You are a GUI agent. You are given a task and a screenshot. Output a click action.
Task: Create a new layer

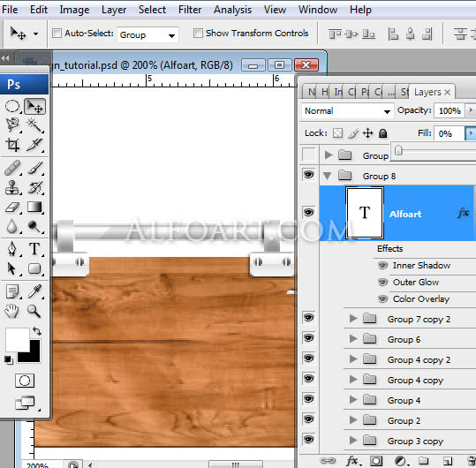coord(447,461)
